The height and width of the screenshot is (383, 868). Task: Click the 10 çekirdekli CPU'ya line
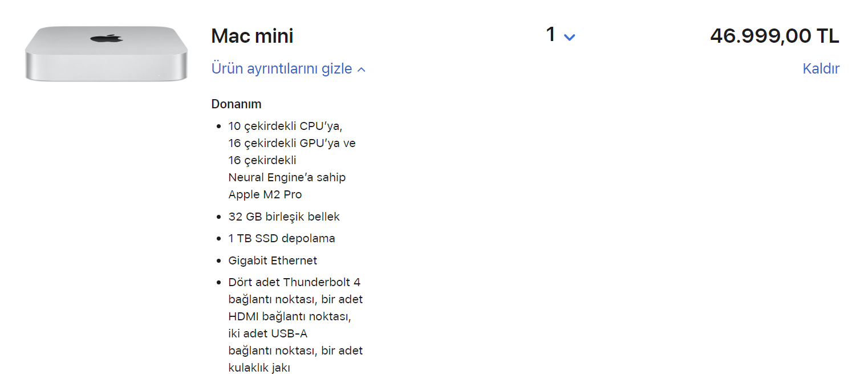point(285,126)
